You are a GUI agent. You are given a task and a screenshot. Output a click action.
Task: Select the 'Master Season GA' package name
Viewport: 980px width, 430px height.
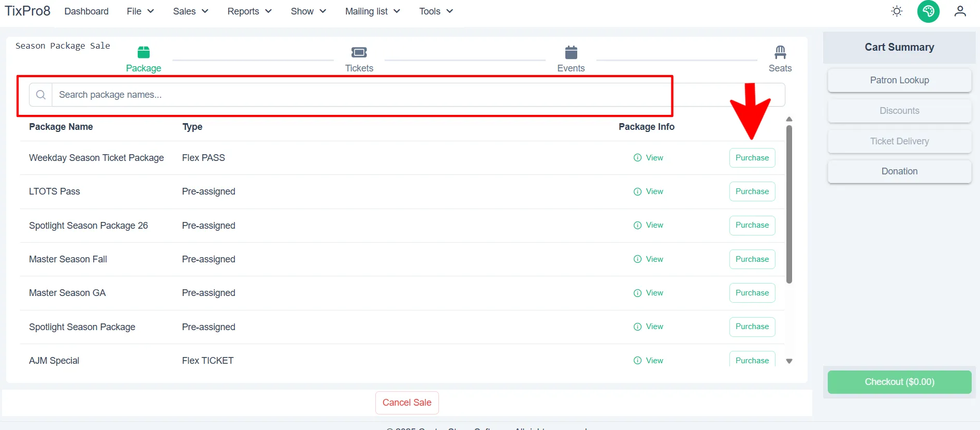(67, 293)
